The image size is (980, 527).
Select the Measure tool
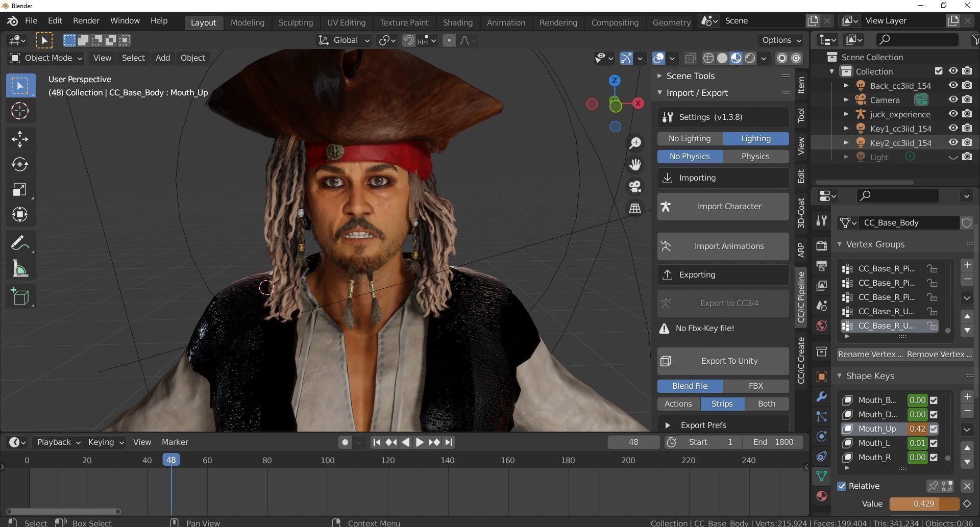[x=20, y=269]
